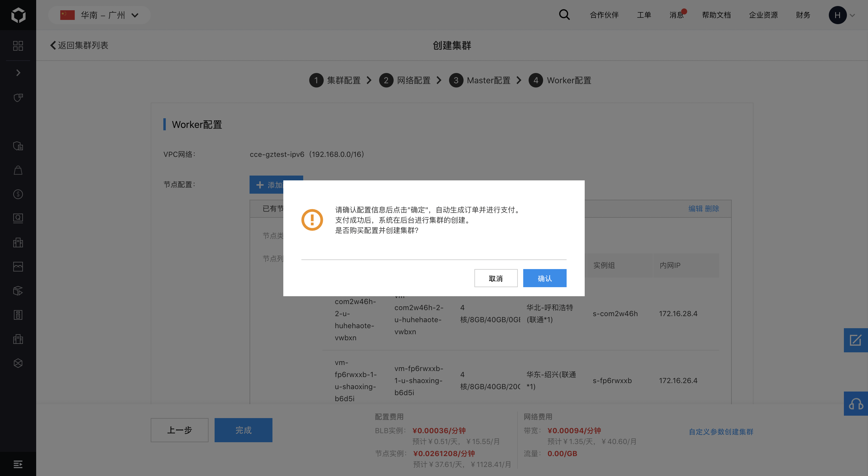Open the shield security sidebar icon

pyautogui.click(x=18, y=97)
